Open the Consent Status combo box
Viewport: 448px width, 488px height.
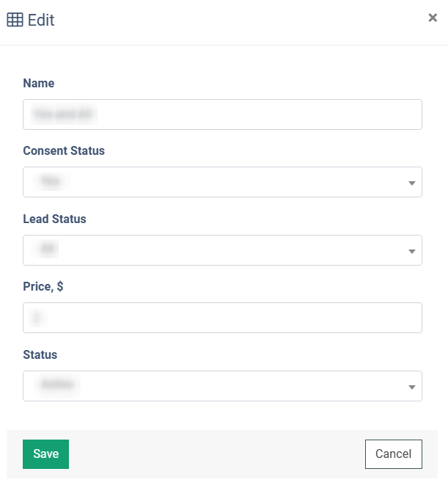coord(222,182)
